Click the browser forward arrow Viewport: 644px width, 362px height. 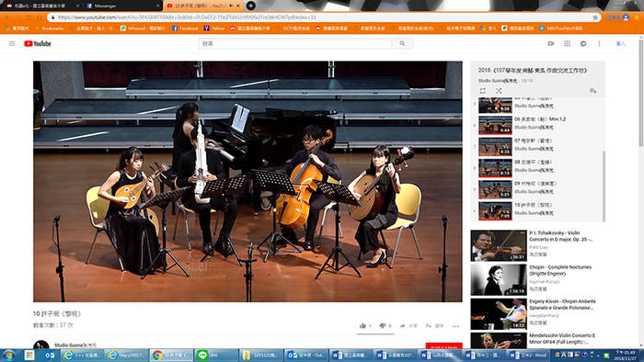click(18, 17)
